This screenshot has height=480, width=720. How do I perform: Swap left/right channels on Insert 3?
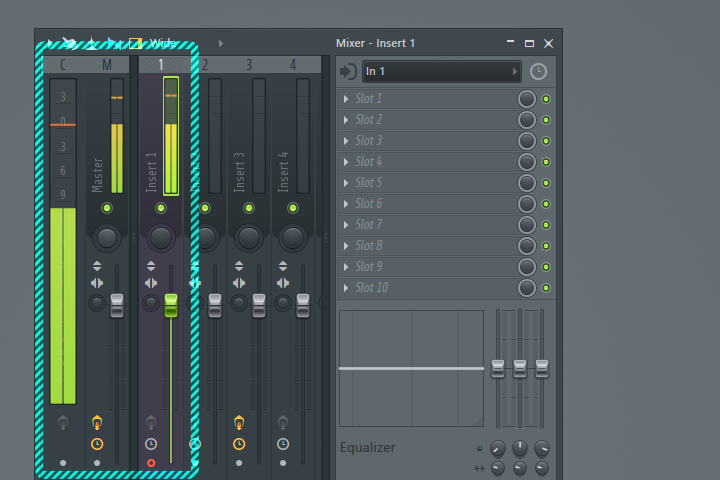(239, 283)
